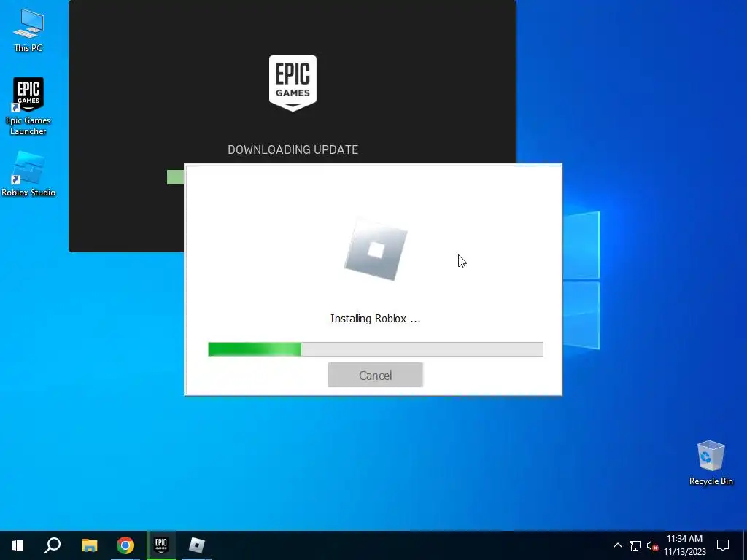
Task: Click the Roblox logo in installer
Action: [x=376, y=249]
